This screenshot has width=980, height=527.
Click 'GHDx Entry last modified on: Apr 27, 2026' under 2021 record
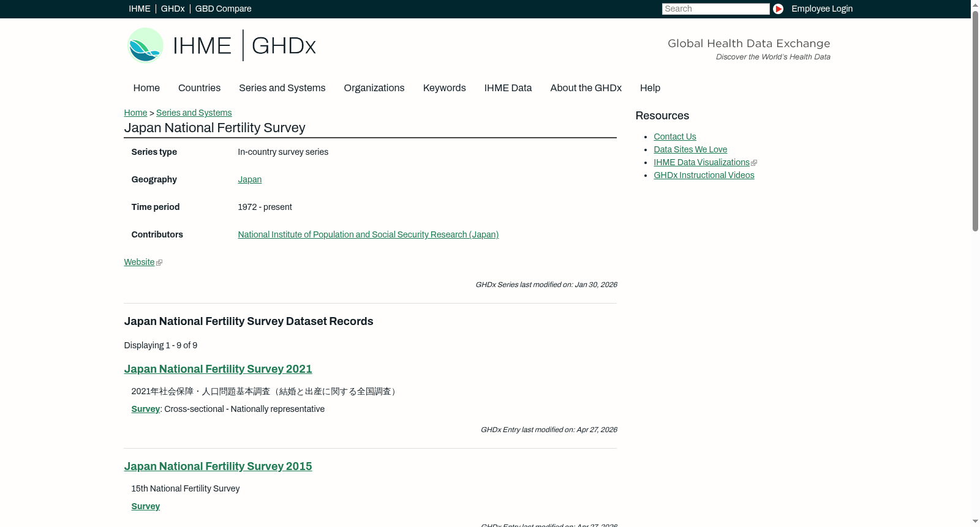(549, 430)
